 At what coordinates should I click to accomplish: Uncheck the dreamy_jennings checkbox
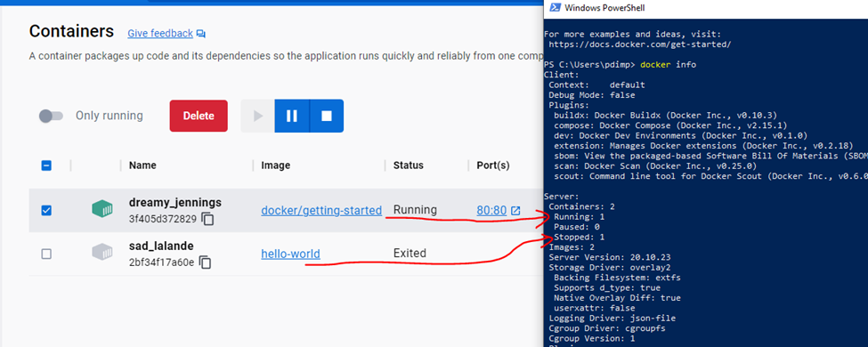[x=46, y=210]
